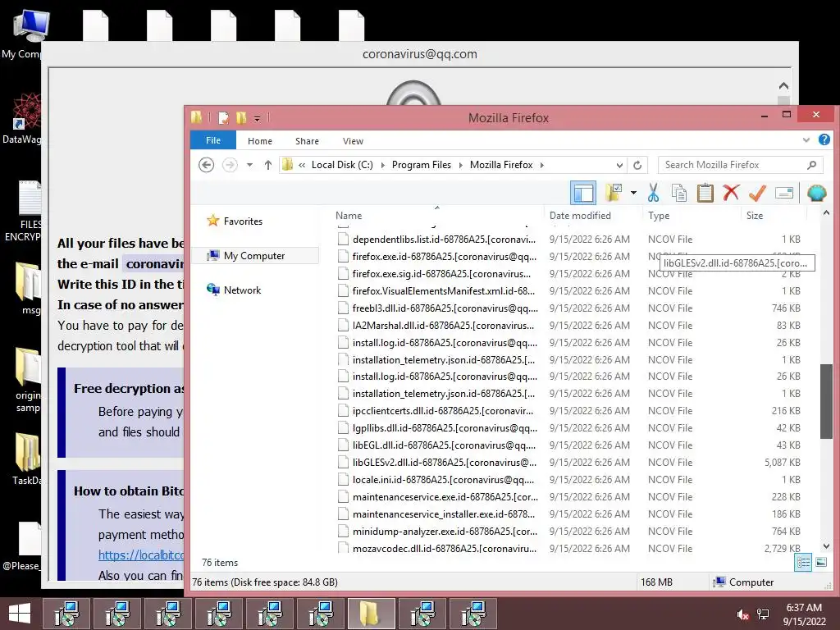Switch to File Explorer taskbar folder icon
The width and height of the screenshot is (840, 630).
(x=372, y=614)
